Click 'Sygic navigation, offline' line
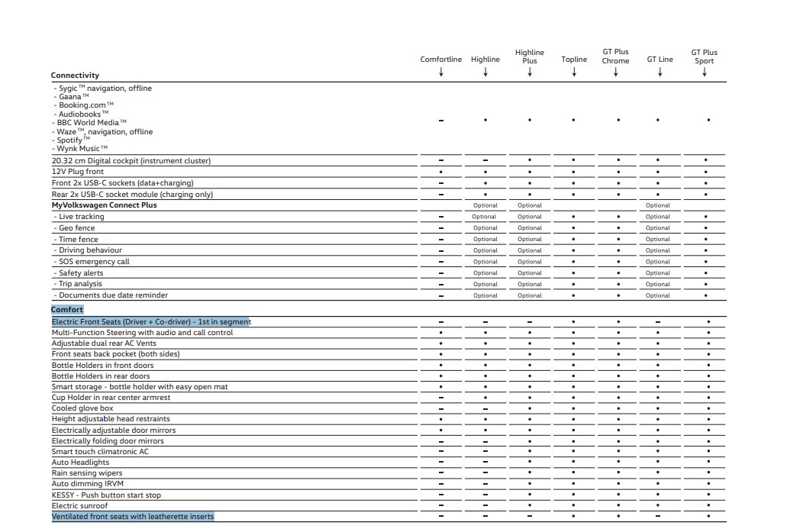787x532 pixels. click(103, 89)
